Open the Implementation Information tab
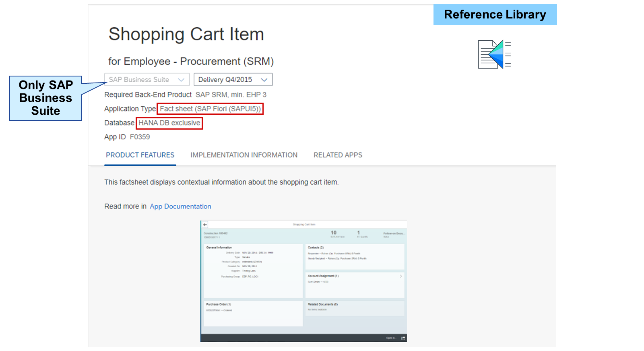This screenshot has width=644, height=351. tap(244, 155)
